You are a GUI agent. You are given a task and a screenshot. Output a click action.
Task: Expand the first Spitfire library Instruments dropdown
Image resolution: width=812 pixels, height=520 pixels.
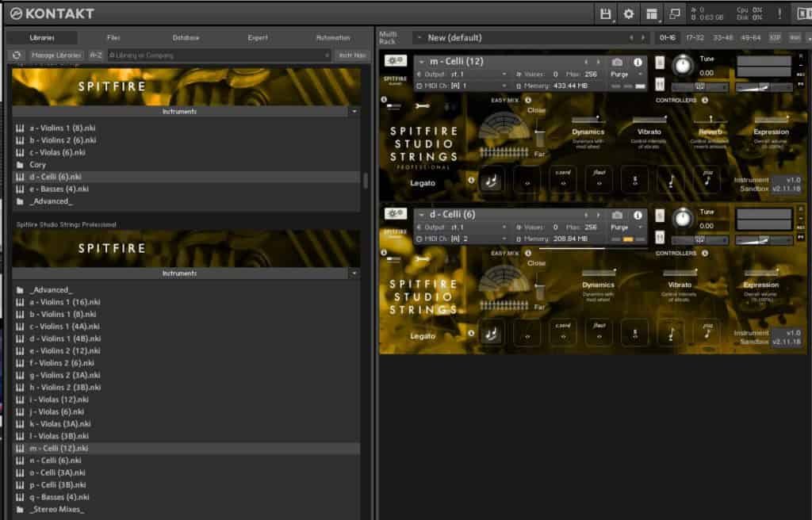pyautogui.click(x=354, y=111)
